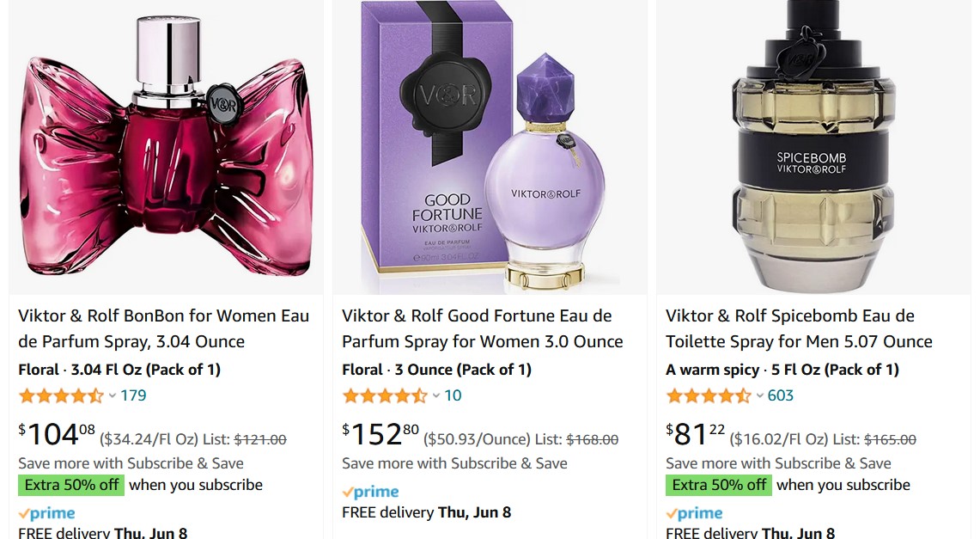This screenshot has height=539, width=980.
Task: Click the BonBon for Women product title
Action: [x=163, y=328]
